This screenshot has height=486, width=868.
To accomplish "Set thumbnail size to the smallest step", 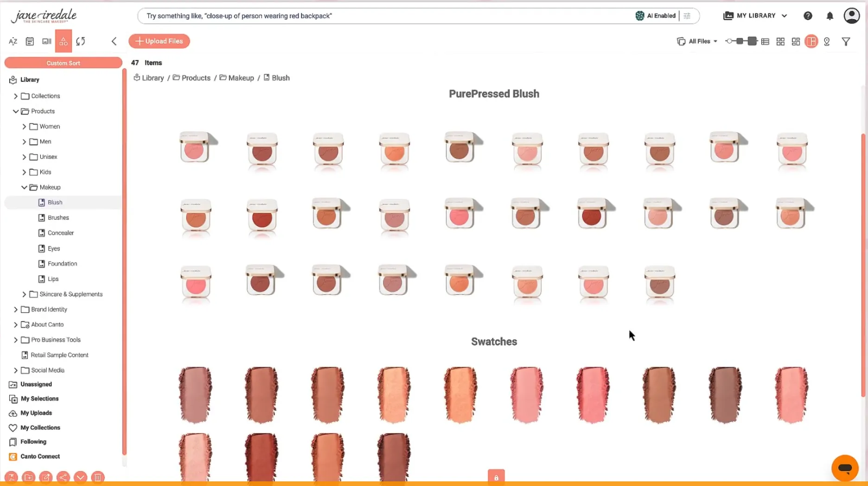I will click(x=729, y=41).
